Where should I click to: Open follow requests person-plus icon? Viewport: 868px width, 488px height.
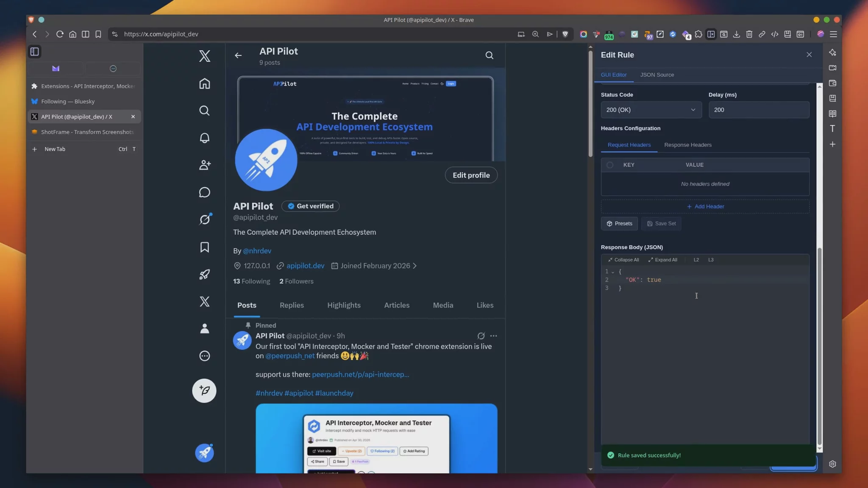204,165
